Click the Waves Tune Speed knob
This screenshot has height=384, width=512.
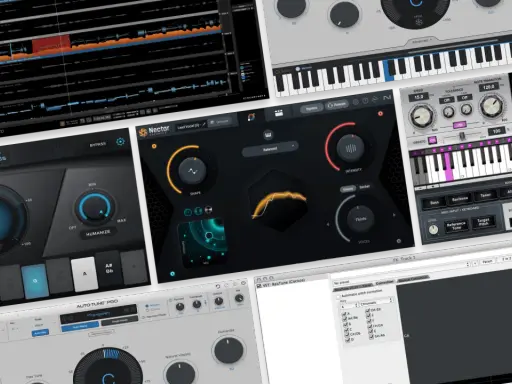(421, 116)
